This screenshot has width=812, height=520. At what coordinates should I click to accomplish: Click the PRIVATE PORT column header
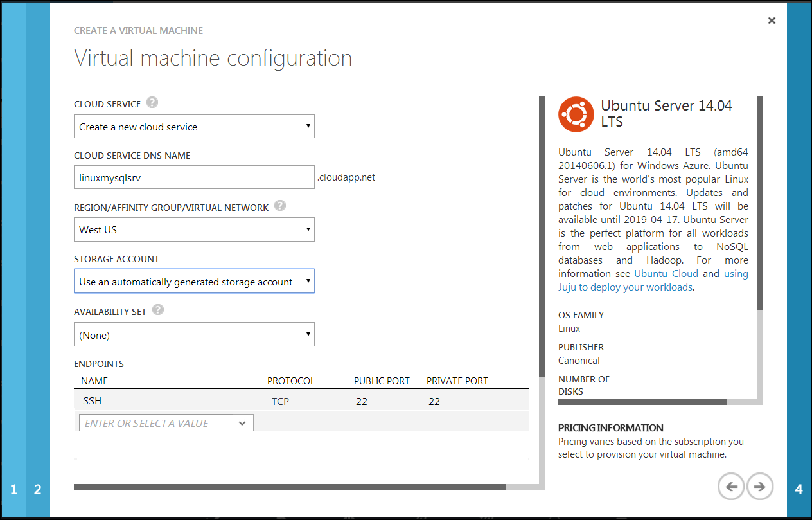coord(457,381)
